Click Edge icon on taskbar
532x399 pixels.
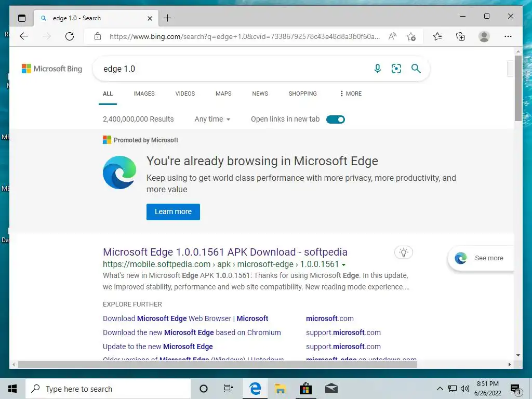255,389
